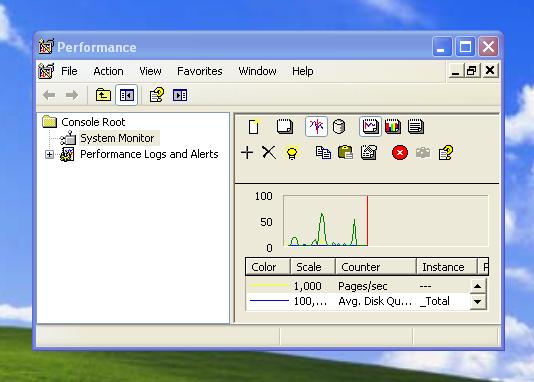The image size is (534, 382).
Task: Toggle the Show/Hide Action Pane icon
Action: [180, 95]
